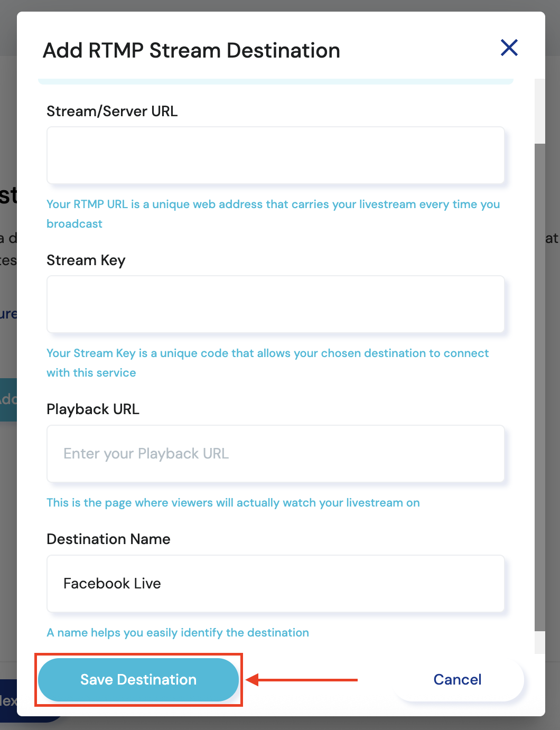This screenshot has height=730, width=560.
Task: Select the Destination Name field containing Facebook Live
Action: [275, 584]
